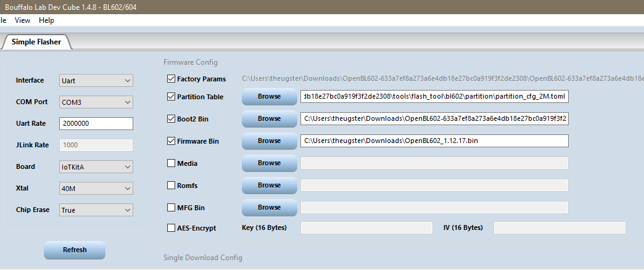
Task: Click the IV (16 Bytes) field
Action: 560,227
